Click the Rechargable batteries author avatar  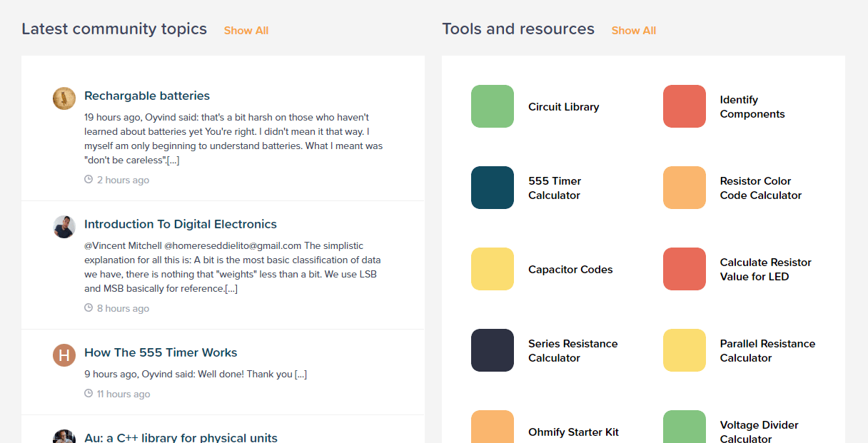(x=64, y=98)
